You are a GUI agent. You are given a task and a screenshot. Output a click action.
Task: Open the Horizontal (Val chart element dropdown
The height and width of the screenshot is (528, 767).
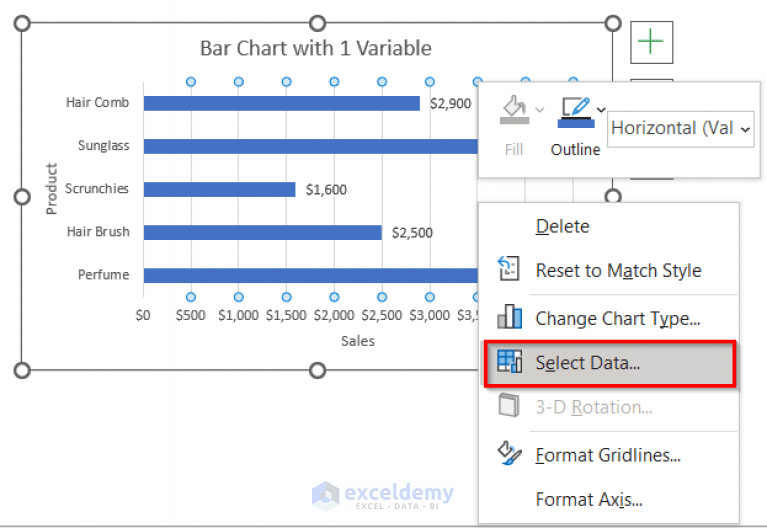[680, 129]
